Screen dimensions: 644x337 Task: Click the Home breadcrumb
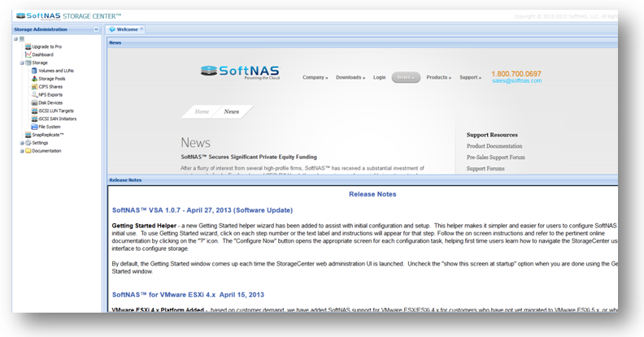202,111
